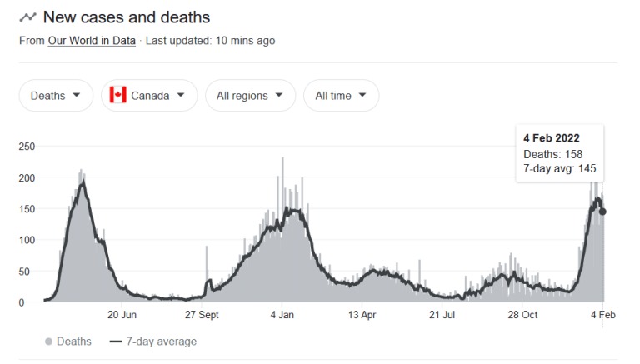Toggle the 7-day average legend label

click(x=161, y=342)
